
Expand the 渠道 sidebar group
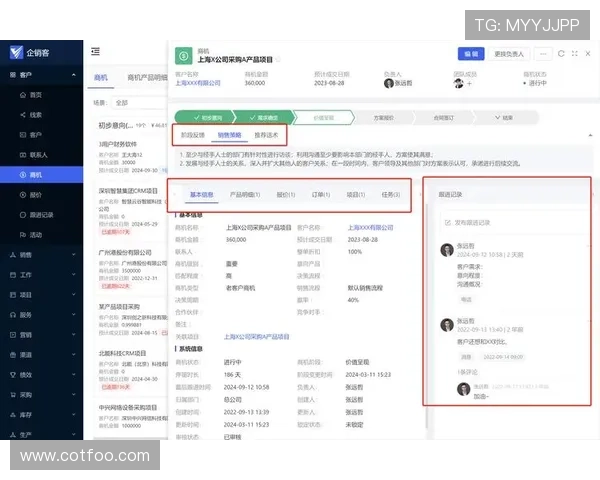pyautogui.click(x=73, y=354)
